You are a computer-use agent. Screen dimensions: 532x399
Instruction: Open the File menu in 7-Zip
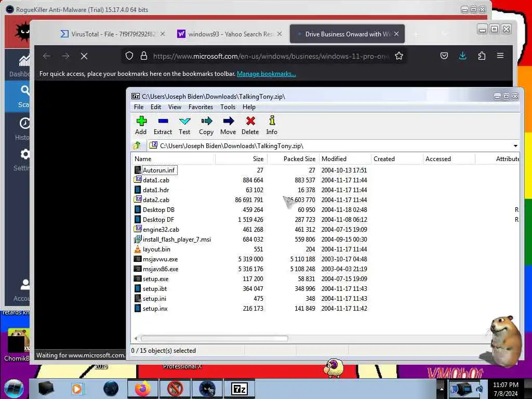[139, 107]
